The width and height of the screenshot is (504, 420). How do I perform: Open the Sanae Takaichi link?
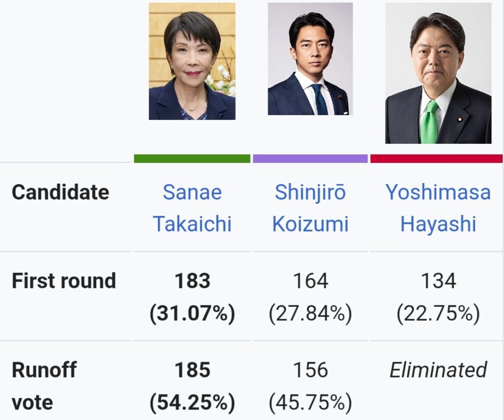point(192,208)
